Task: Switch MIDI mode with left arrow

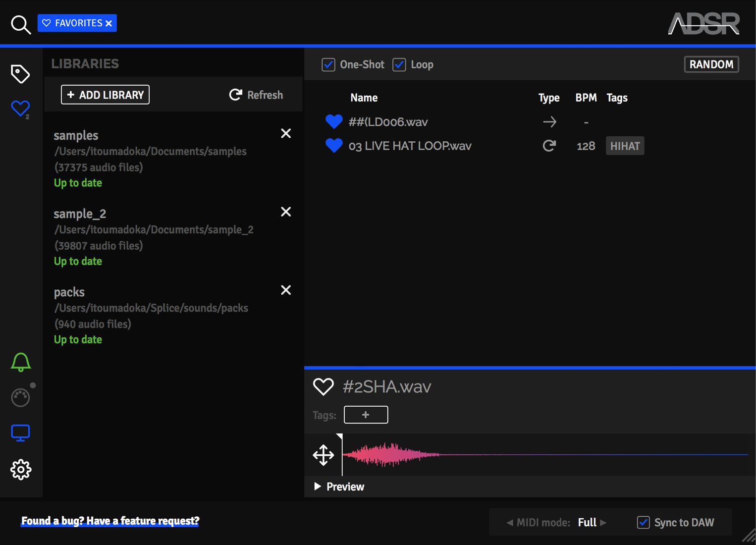Action: click(510, 522)
